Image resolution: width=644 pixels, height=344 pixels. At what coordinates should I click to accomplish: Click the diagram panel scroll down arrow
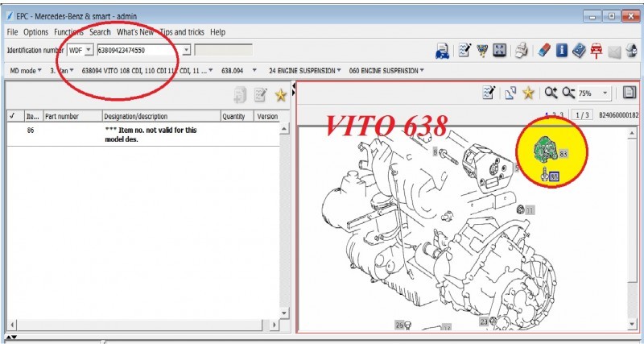coord(633,325)
